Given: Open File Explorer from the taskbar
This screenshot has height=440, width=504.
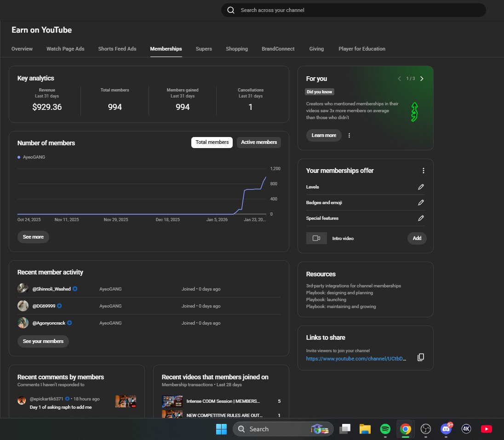Looking at the screenshot, I should pyautogui.click(x=365, y=429).
